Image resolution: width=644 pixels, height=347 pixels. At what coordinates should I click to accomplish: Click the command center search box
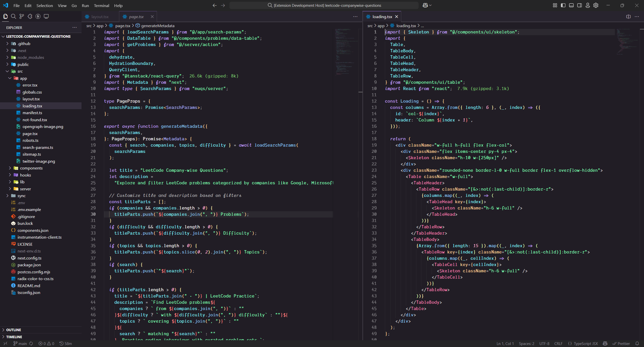[324, 5]
